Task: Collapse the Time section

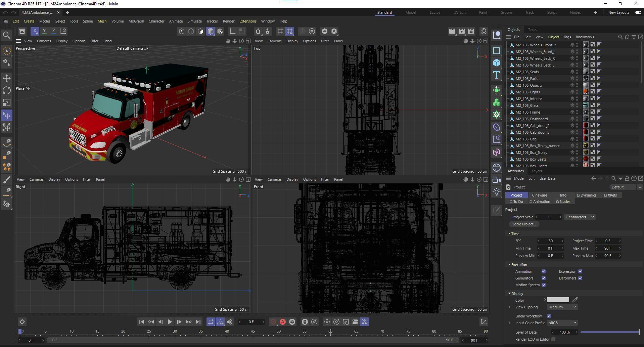Action: [509, 234]
